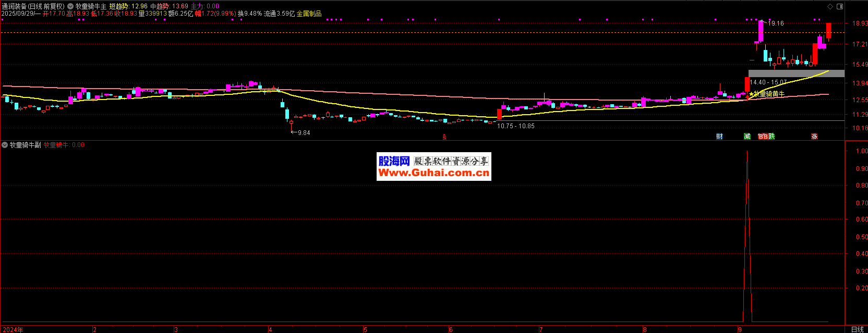Screen dimensions: 868x333
Task: Click the 9.84 low price label
Action: tap(304, 133)
